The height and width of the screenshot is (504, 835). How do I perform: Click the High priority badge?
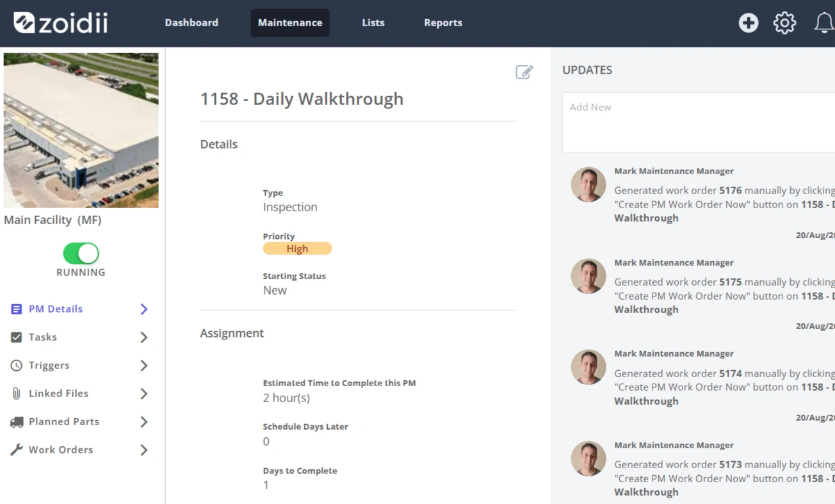297,248
